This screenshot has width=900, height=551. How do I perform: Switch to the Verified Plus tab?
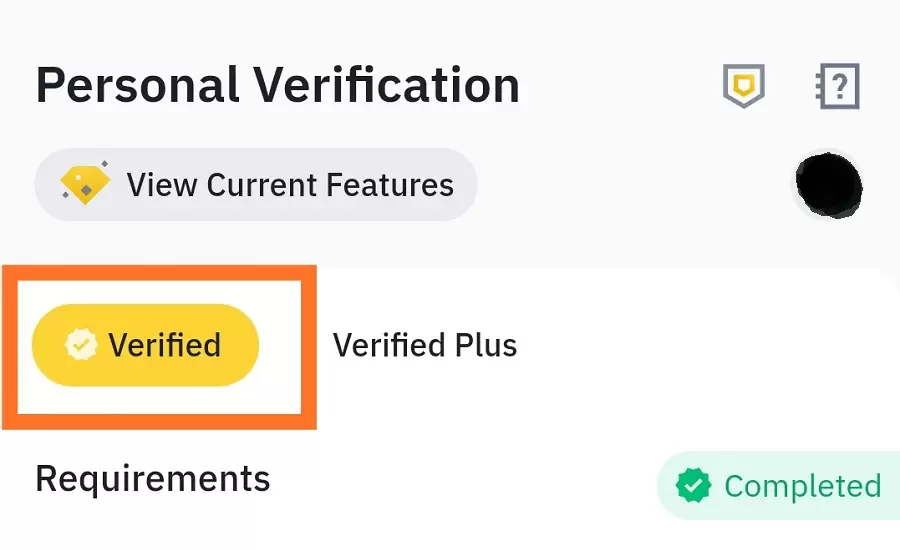425,346
